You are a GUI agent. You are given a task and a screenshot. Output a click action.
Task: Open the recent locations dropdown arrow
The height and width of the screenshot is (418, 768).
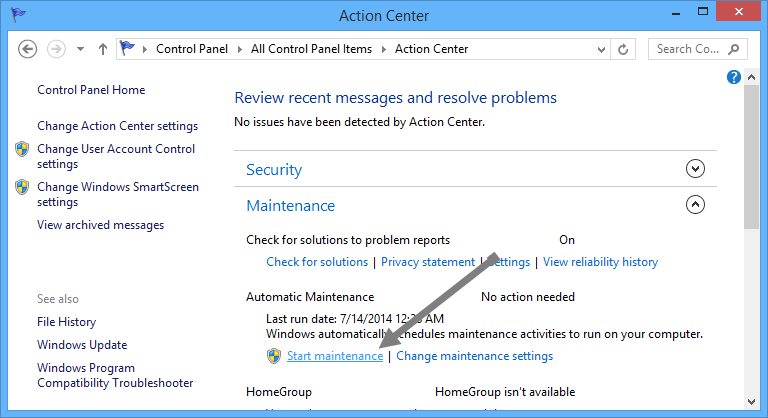tap(80, 49)
